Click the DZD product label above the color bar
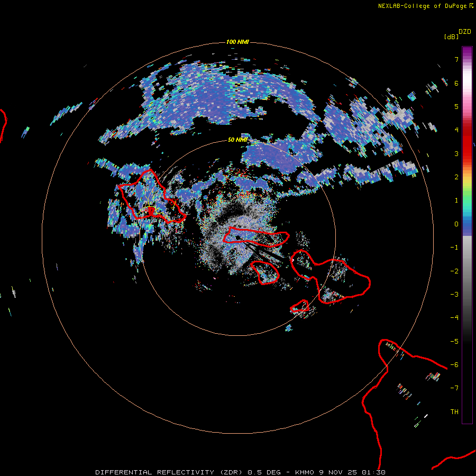This screenshot has width=476, height=476. 465,32
